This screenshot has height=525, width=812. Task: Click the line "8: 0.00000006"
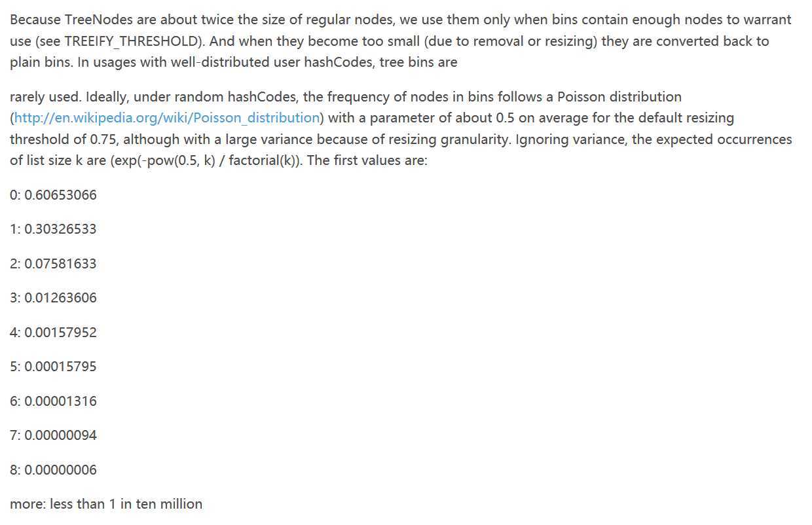pos(53,470)
